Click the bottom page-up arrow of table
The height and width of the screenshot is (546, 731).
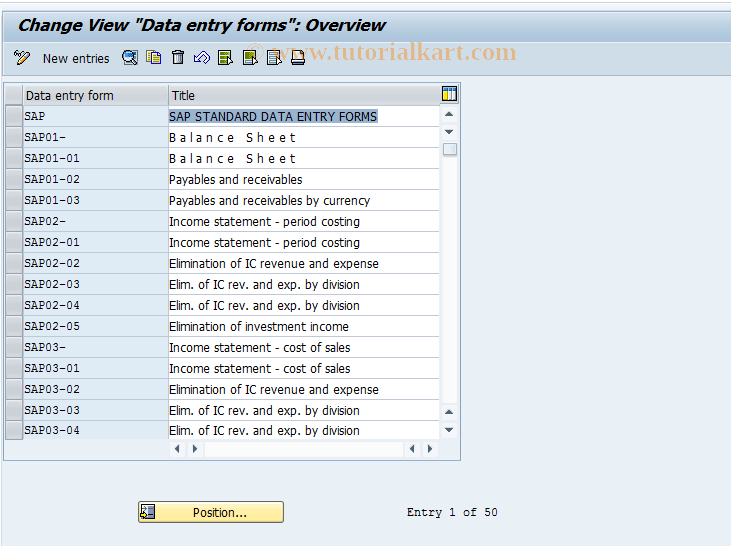[x=449, y=412]
